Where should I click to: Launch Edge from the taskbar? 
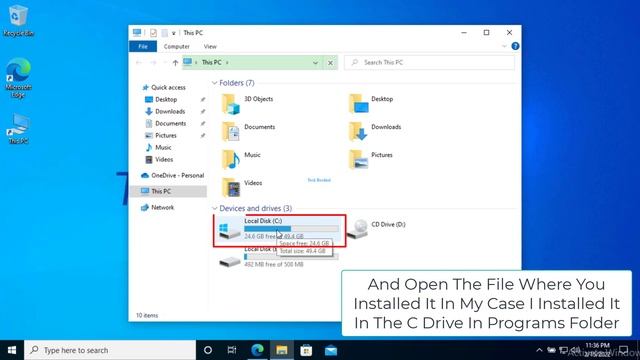257,350
